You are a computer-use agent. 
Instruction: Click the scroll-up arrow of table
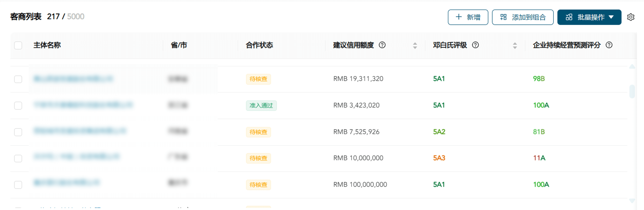[x=632, y=67]
